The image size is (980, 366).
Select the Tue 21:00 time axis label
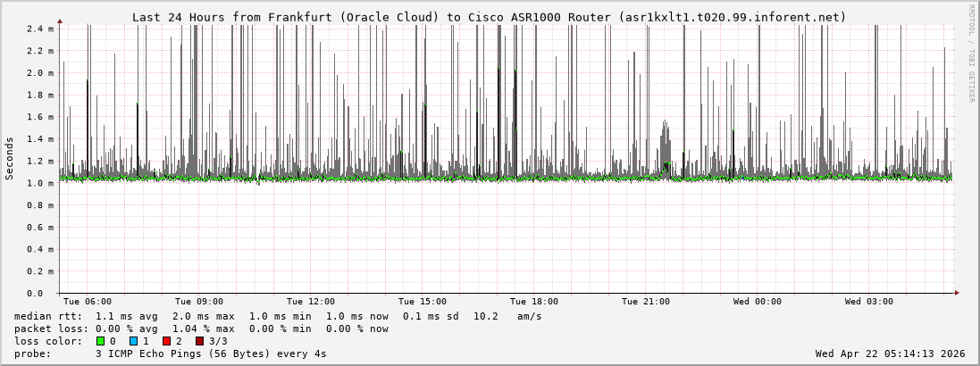tap(646, 302)
